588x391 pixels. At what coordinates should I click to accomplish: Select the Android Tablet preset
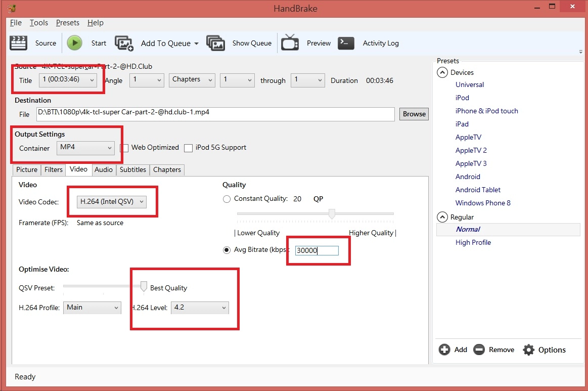coord(478,190)
